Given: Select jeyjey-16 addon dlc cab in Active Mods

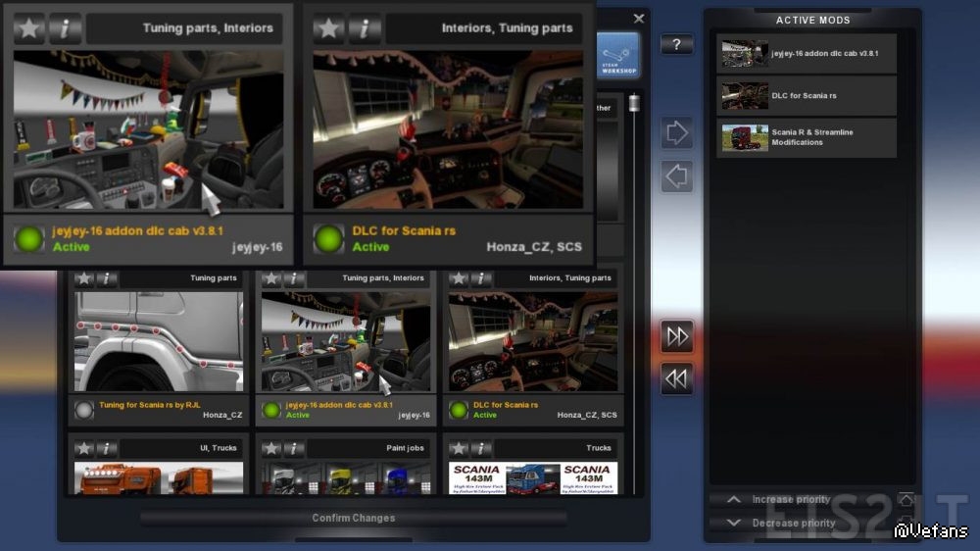Looking at the screenshot, I should (807, 54).
